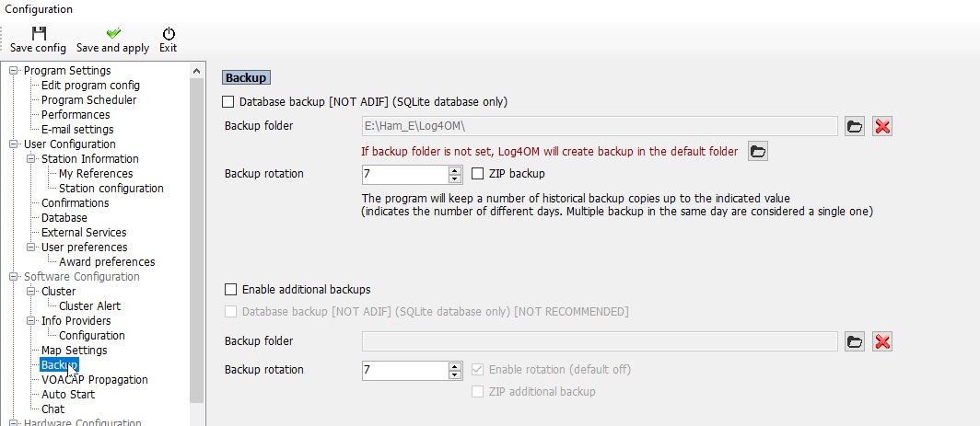Collapse the Program Settings tree node
The image size is (980, 426).
(x=14, y=71)
